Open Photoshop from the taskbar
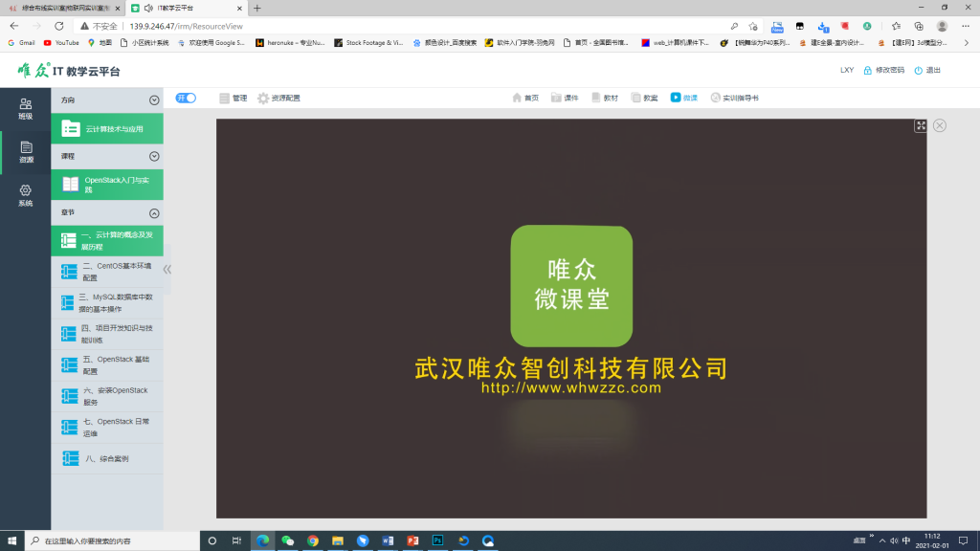 click(x=437, y=541)
